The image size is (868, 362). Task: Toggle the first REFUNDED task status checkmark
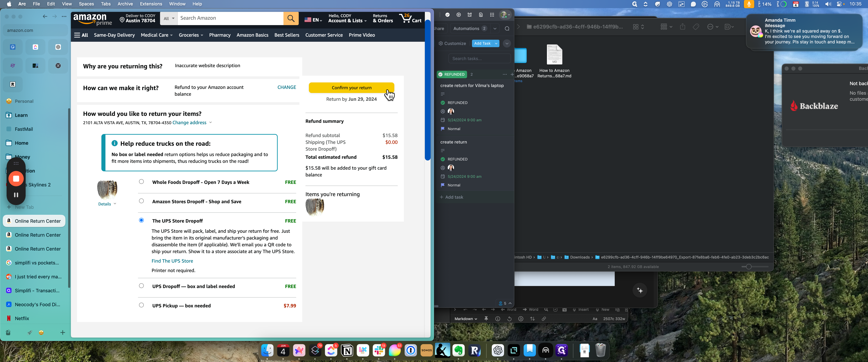[443, 103]
